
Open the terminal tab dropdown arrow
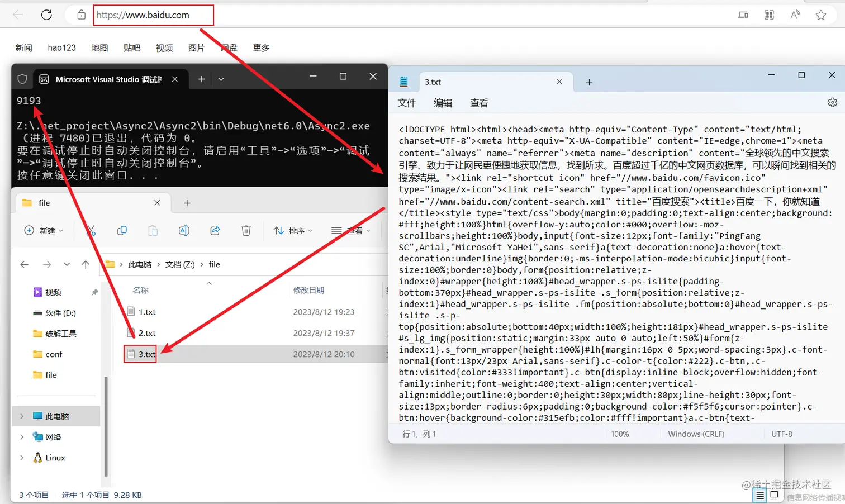coord(221,79)
